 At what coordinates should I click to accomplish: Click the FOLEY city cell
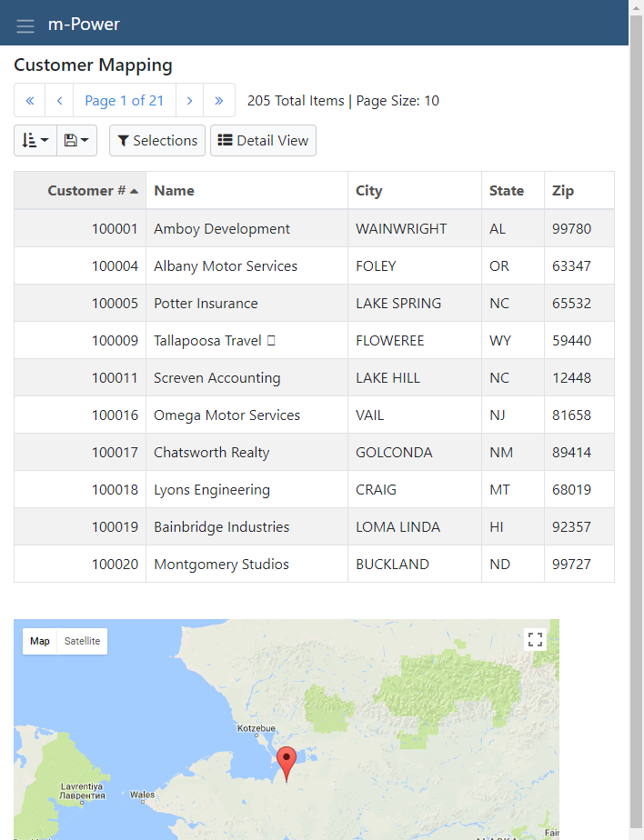click(415, 265)
